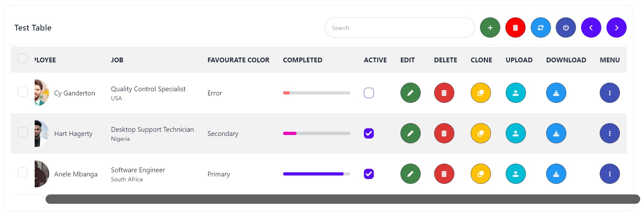Click the red trash button beside search
This screenshot has width=644, height=216.
click(x=515, y=28)
